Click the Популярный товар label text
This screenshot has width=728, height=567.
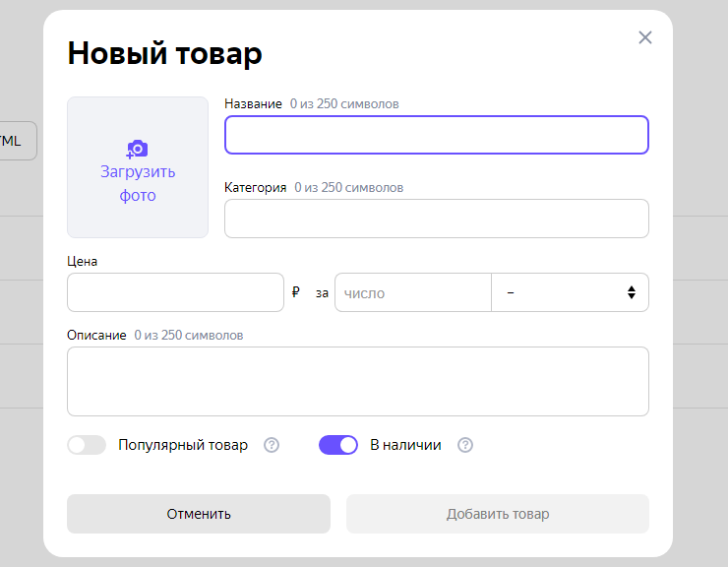[183, 445]
